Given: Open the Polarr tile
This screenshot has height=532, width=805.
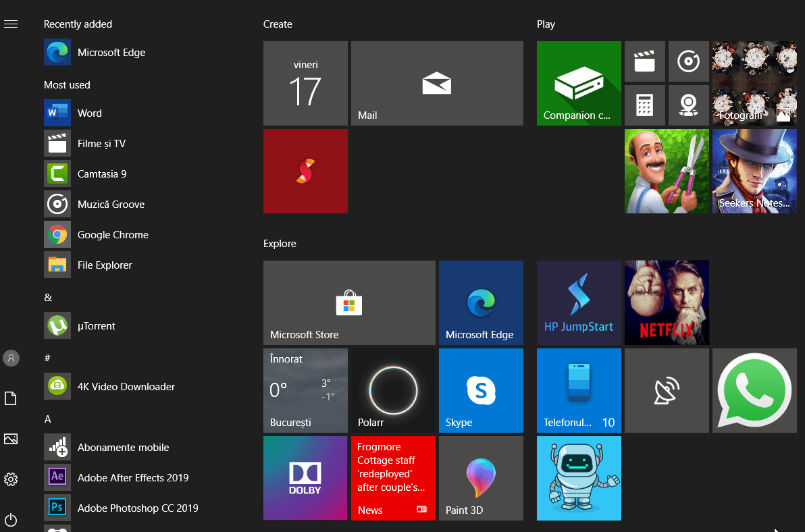Looking at the screenshot, I should [393, 390].
